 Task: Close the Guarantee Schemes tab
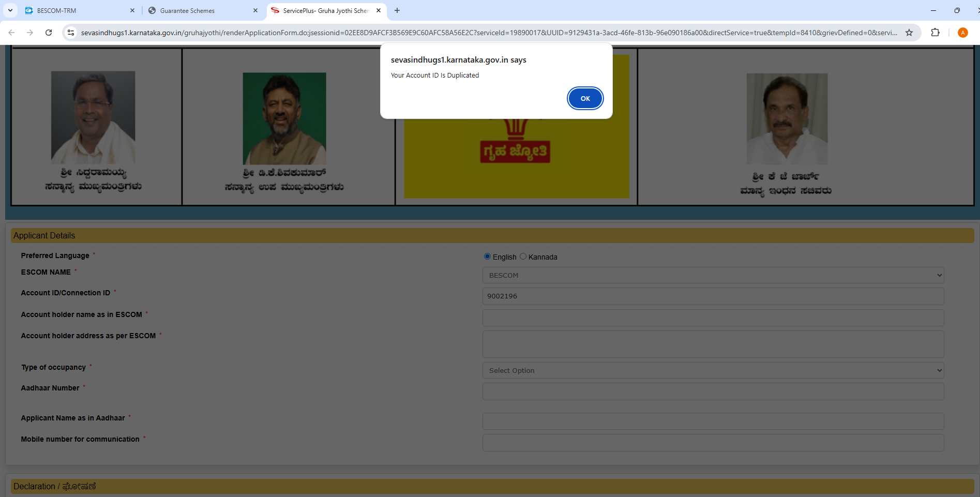pos(255,10)
